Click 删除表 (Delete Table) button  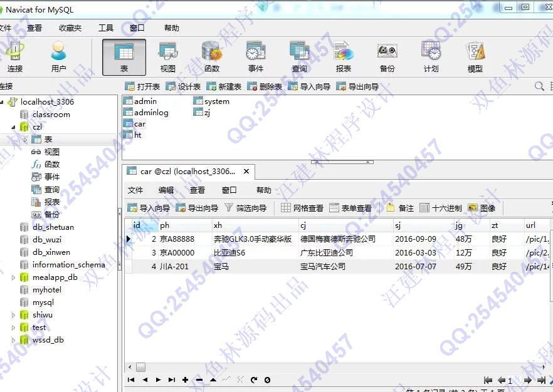tap(265, 86)
